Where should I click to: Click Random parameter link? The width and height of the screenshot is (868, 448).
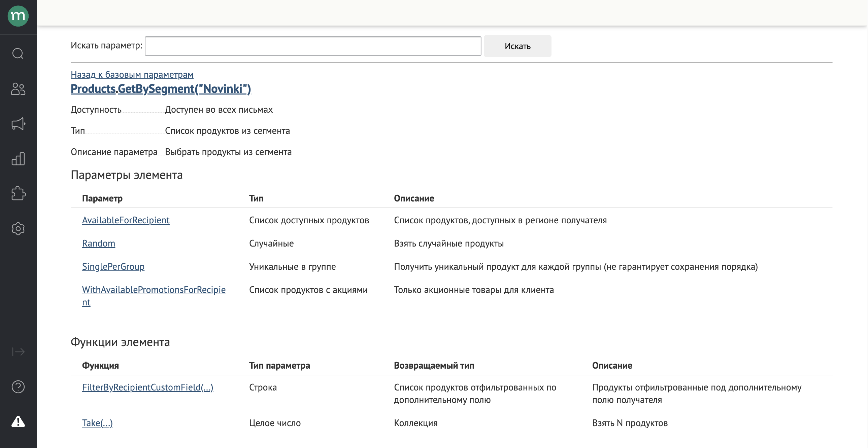click(x=98, y=243)
